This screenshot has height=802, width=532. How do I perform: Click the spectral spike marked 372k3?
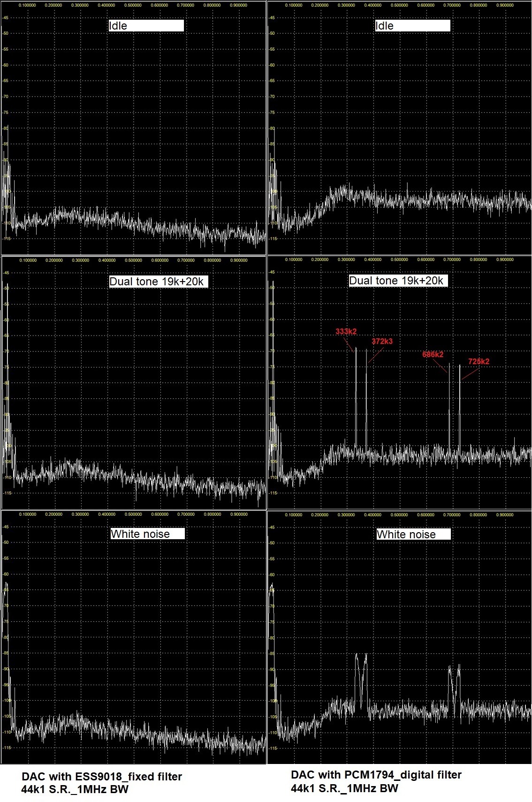[366, 401]
